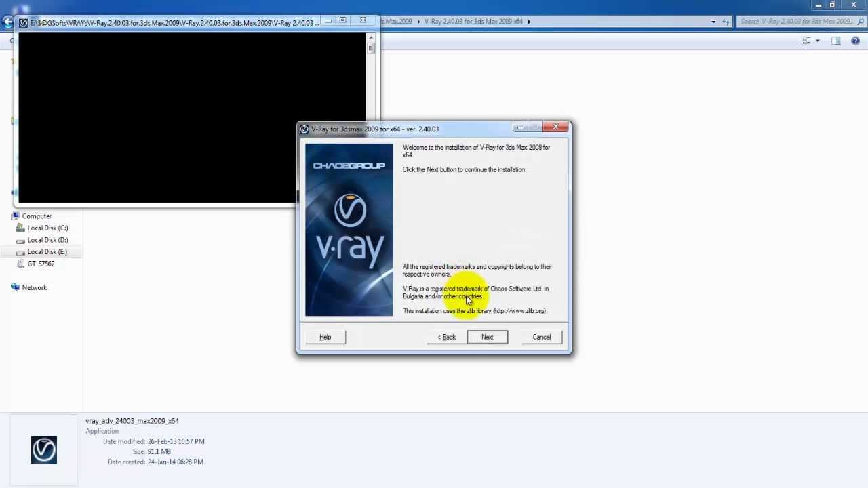
Task: Open Local Disk (C:) in sidebar
Action: 47,228
